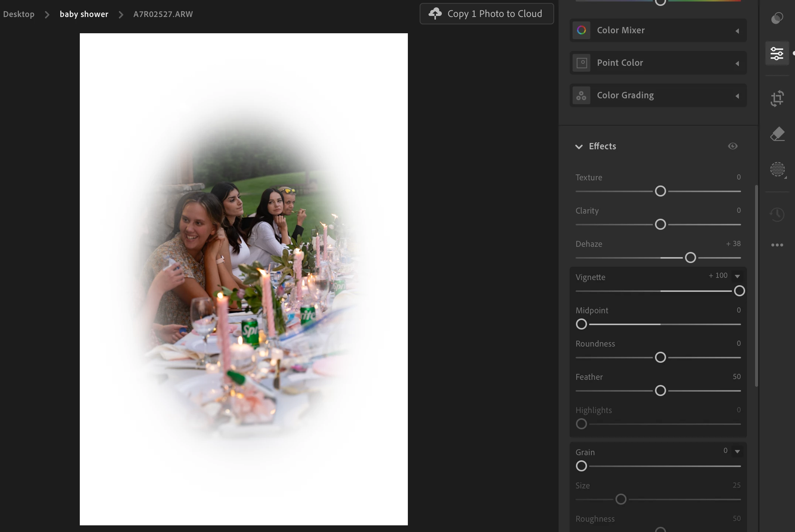Image resolution: width=795 pixels, height=532 pixels.
Task: Open the baby shower folder breadcrumb
Action: (x=84, y=14)
